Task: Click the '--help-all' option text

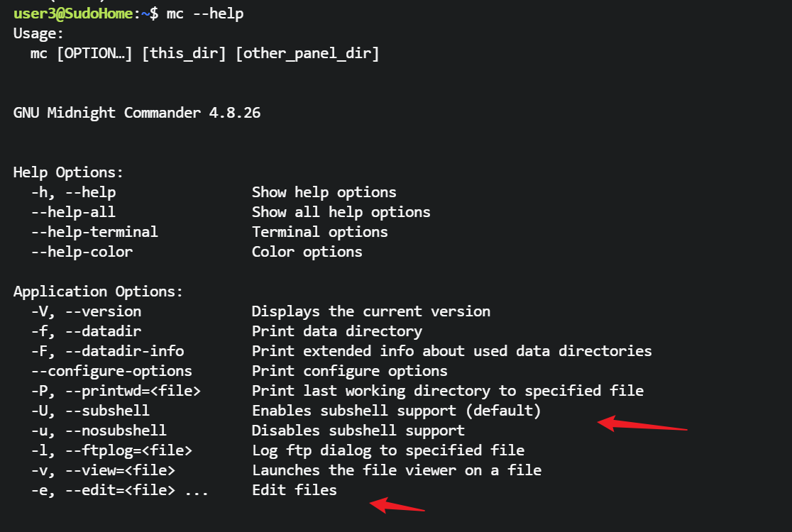Action: 73,212
